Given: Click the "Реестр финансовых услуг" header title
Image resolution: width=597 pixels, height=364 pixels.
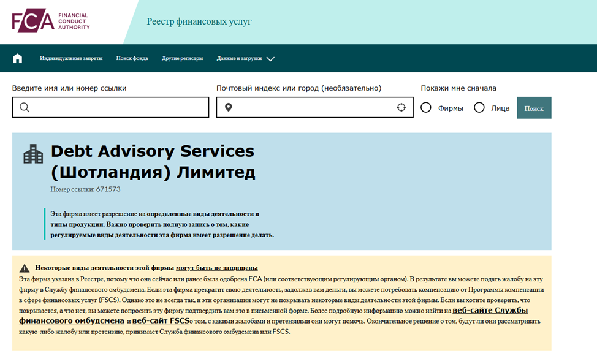Looking at the screenshot, I should click(199, 21).
